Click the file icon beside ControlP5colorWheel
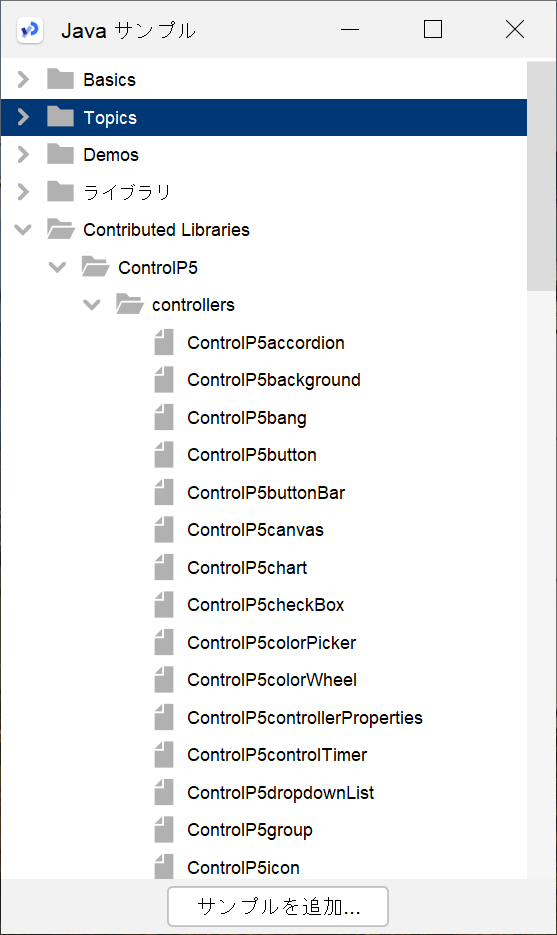Screen dimensions: 557x935 point(164,679)
